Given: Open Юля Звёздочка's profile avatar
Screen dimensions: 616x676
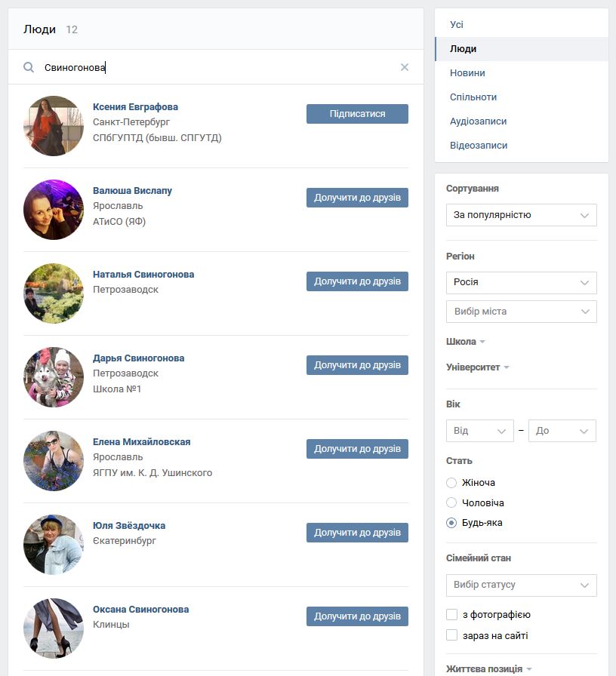Looking at the screenshot, I should (x=54, y=545).
